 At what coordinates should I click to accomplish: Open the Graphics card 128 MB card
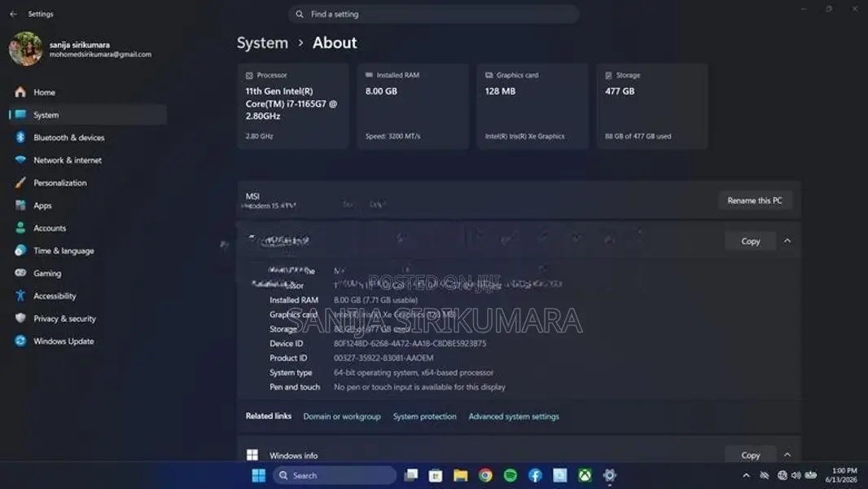tap(533, 106)
